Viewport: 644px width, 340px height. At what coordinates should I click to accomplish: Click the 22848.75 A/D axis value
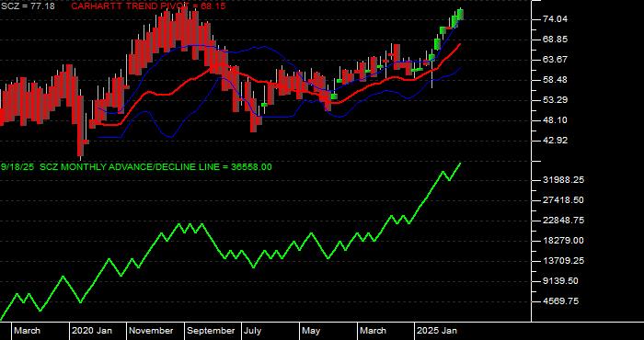[x=563, y=221]
